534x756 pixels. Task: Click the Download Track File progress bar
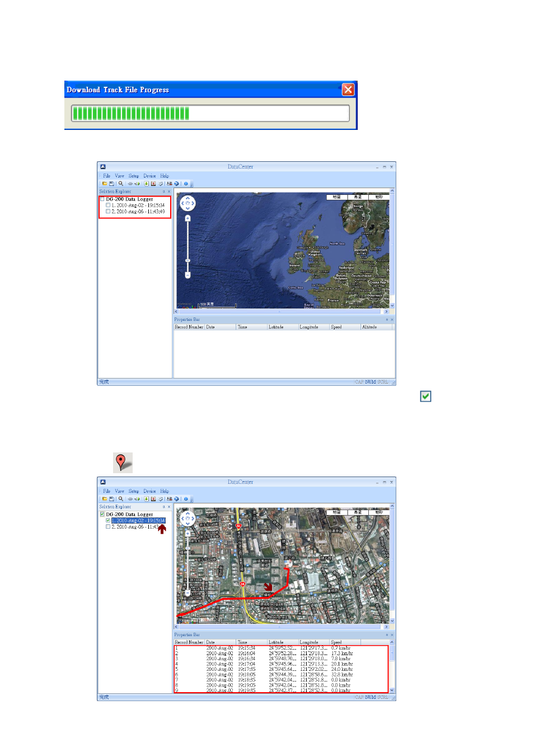tap(210, 113)
